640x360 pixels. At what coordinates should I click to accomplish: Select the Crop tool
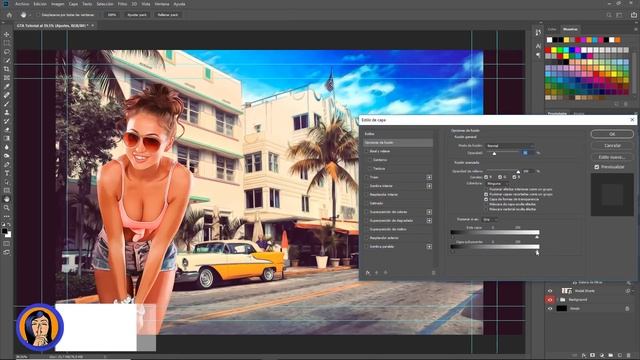click(7, 69)
